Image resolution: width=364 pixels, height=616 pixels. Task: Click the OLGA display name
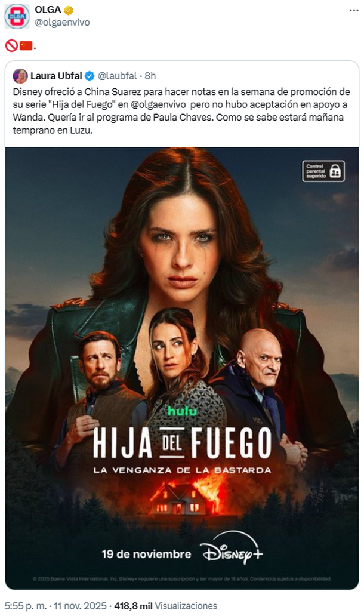tap(48, 10)
